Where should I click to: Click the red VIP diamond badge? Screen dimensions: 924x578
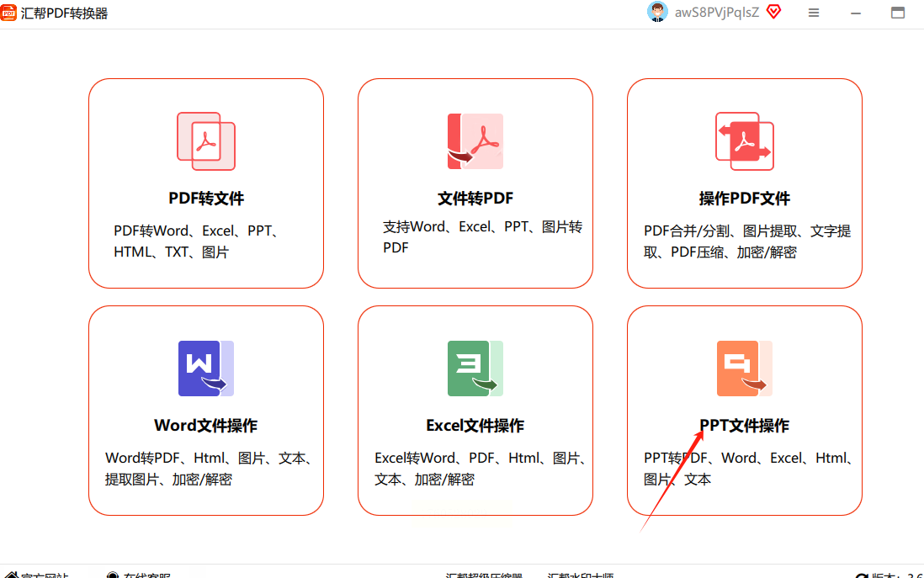pos(773,13)
